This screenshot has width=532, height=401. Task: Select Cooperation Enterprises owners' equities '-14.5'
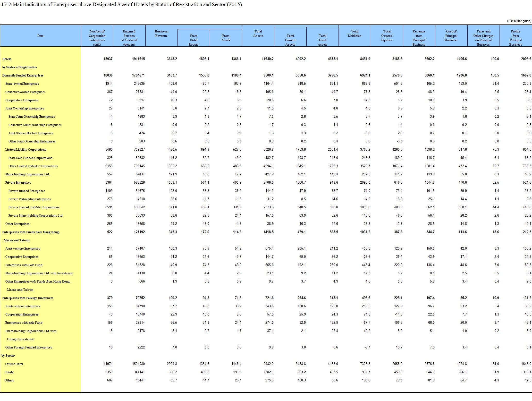(x=398, y=314)
